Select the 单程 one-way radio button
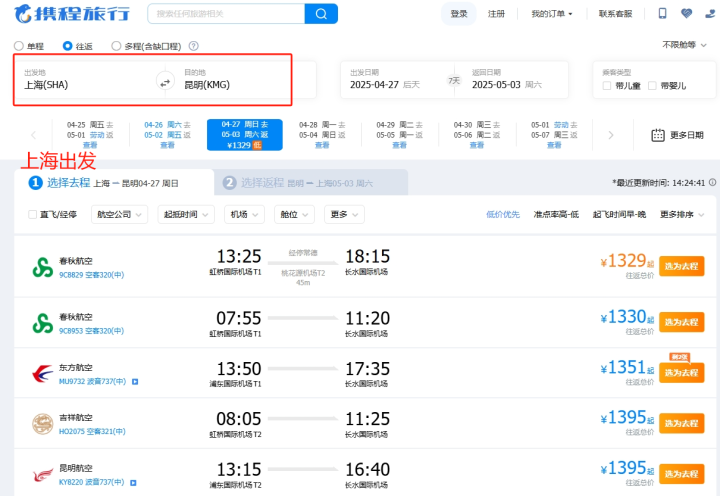This screenshot has width=720, height=496. pyautogui.click(x=19, y=46)
